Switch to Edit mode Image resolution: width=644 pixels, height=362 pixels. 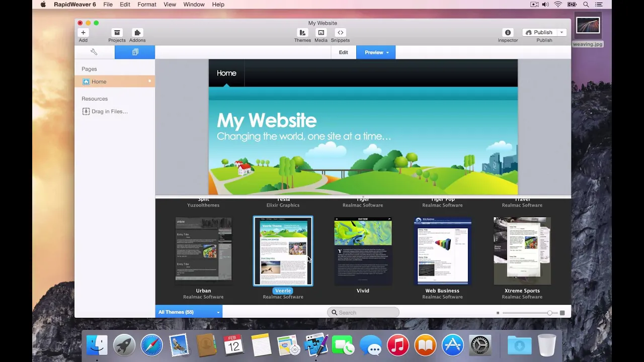(x=344, y=52)
